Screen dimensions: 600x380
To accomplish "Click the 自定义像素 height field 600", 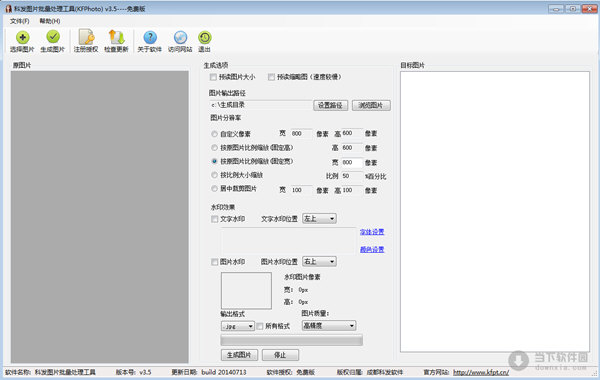I will pyautogui.click(x=352, y=133).
